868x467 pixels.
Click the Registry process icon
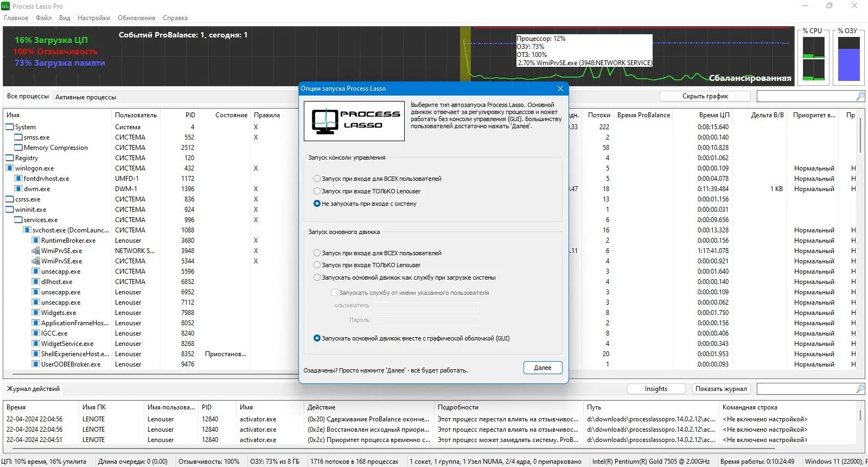(10, 158)
